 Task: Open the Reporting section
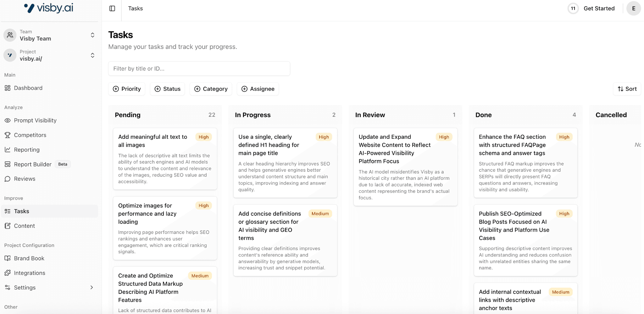click(50, 149)
